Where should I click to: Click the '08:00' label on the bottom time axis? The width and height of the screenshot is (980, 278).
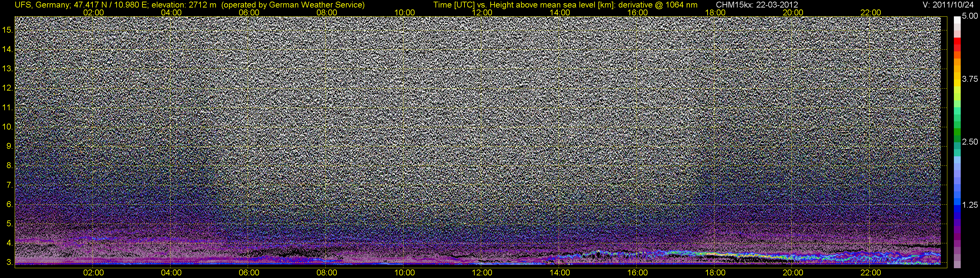click(327, 273)
